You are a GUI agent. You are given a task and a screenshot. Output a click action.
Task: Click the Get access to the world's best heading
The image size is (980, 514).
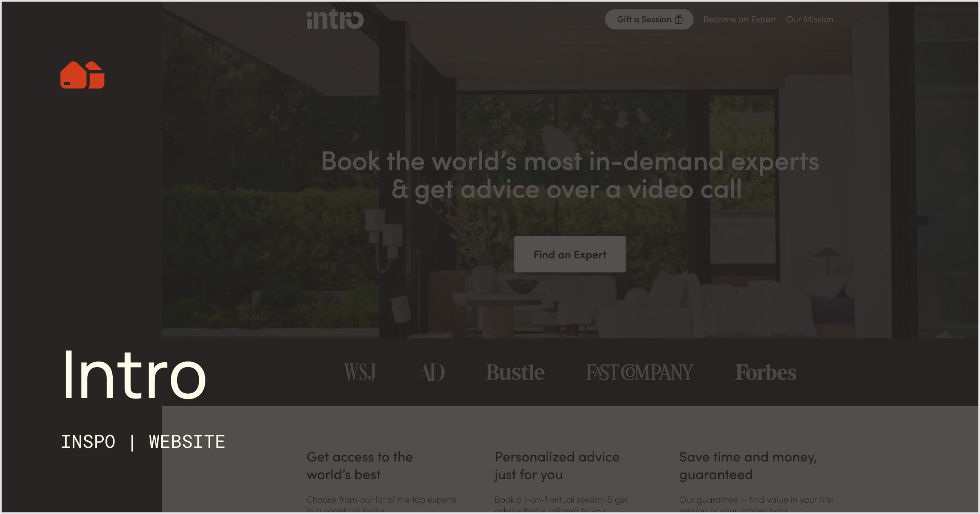(x=360, y=465)
